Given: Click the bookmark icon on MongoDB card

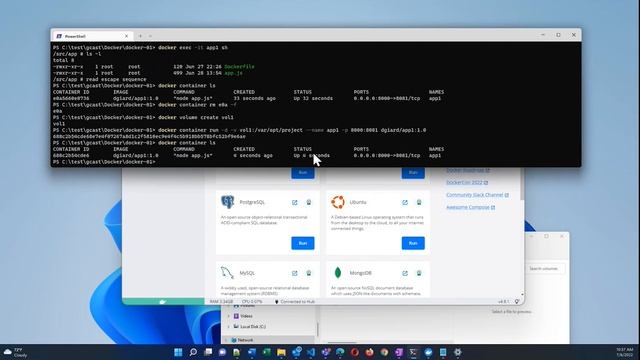Looking at the screenshot, I should [x=419, y=273].
